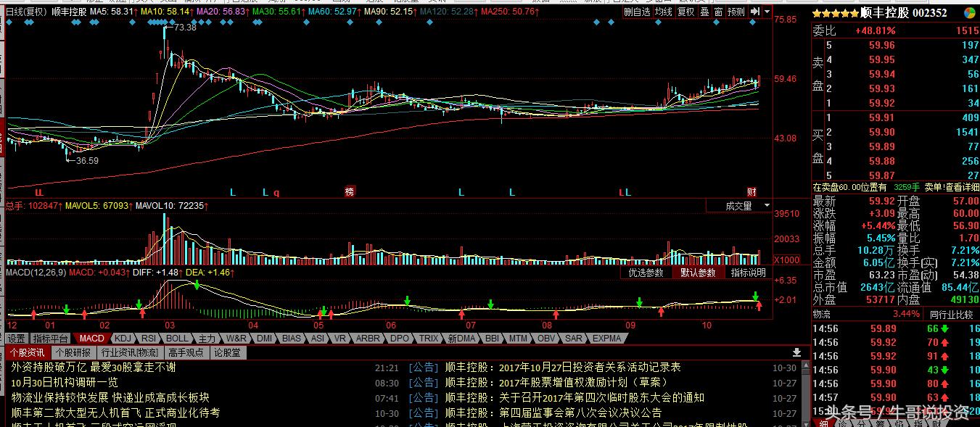
Task: Toggle price adjustment with the 复权 button
Action: point(685,12)
